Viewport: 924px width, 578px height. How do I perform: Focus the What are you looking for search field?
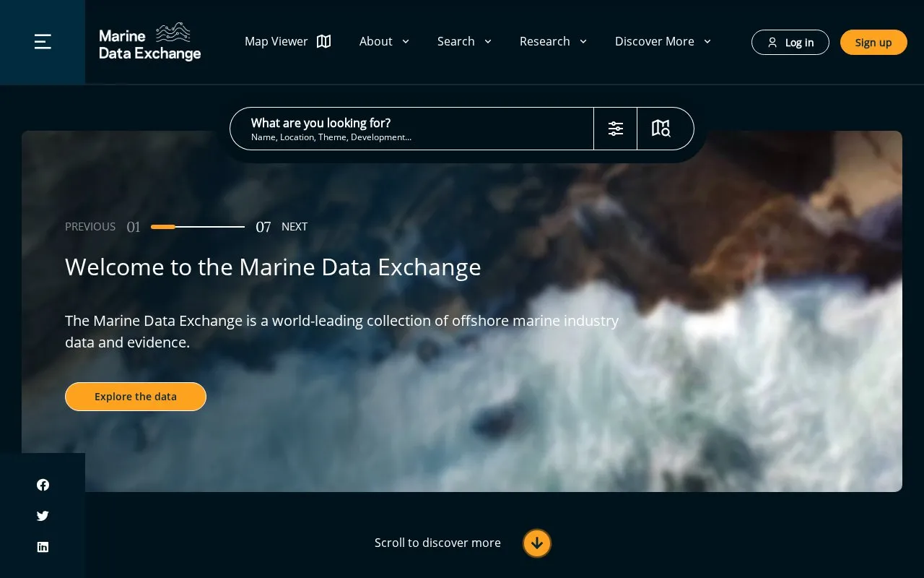tap(411, 129)
